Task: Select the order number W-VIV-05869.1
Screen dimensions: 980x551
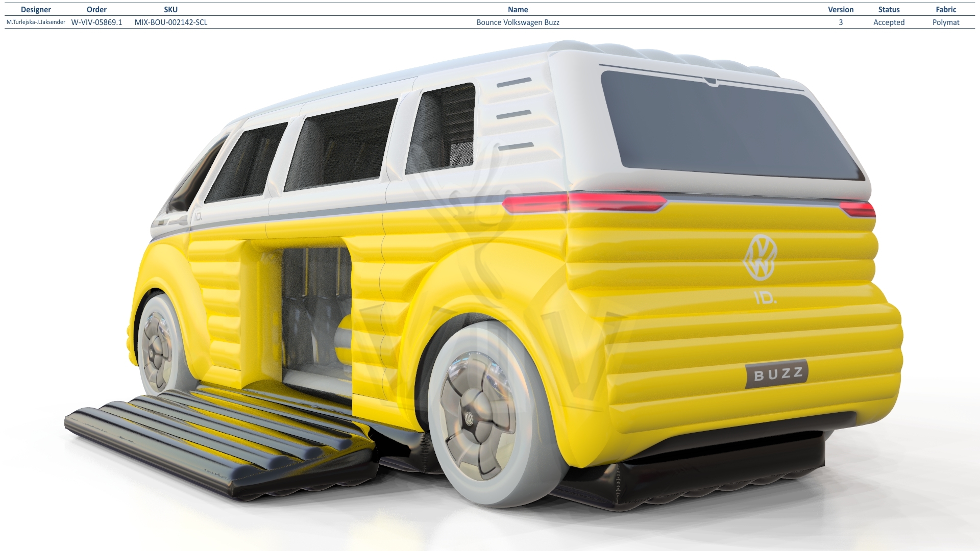Action: click(96, 22)
